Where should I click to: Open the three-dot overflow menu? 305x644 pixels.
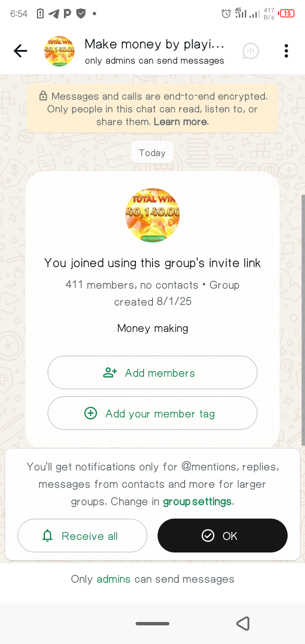point(286,51)
